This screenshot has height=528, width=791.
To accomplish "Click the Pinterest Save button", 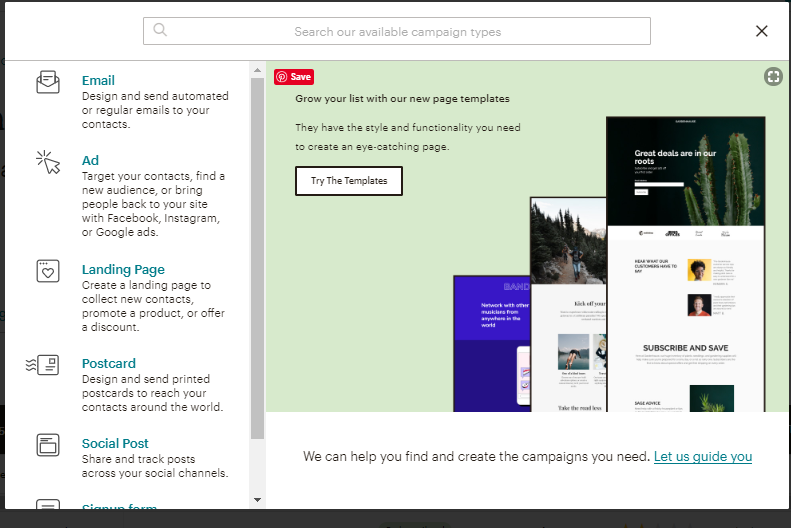I will point(294,77).
